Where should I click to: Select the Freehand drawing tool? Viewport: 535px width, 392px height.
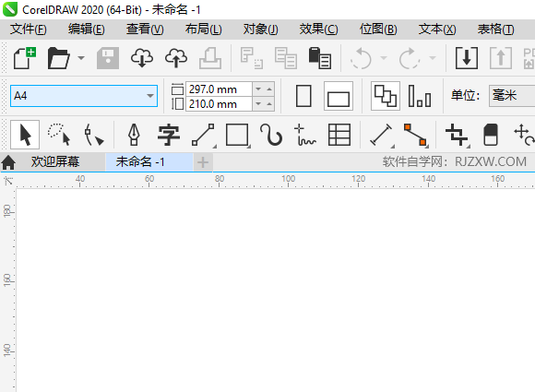(x=305, y=135)
